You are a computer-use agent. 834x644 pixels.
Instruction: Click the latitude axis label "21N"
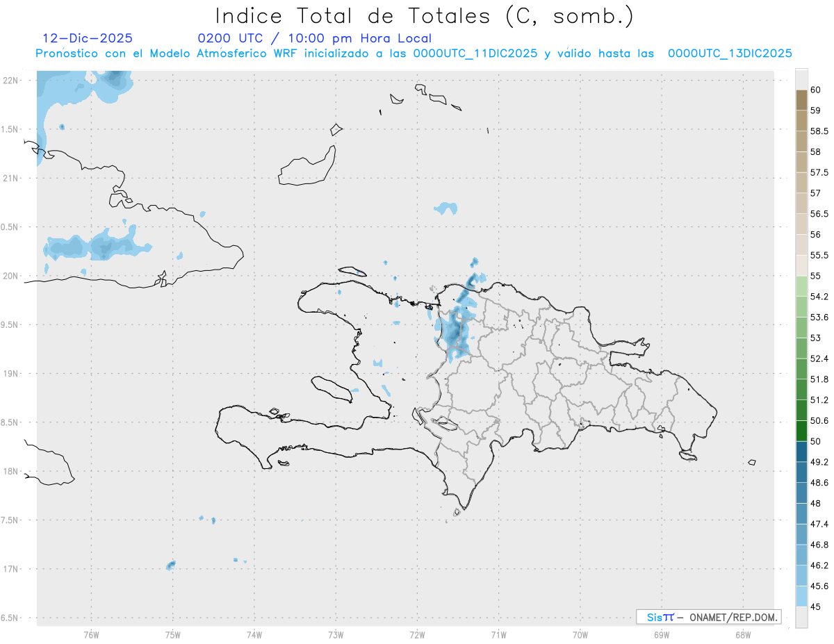coord(12,179)
